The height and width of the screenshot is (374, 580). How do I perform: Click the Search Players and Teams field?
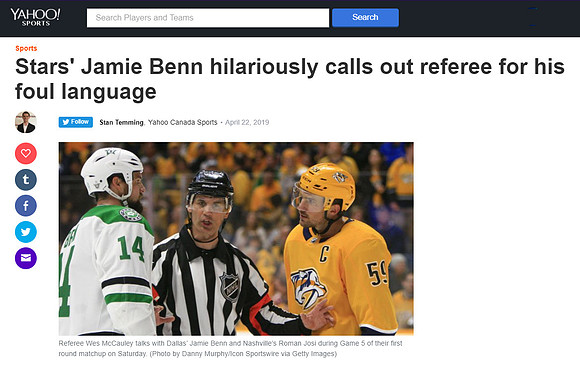point(208,18)
